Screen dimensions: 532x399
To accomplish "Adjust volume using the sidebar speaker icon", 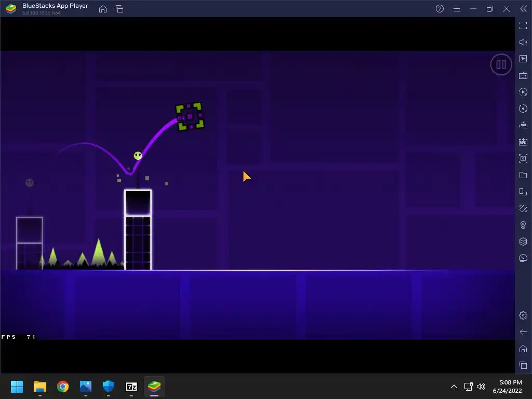I will (523, 42).
